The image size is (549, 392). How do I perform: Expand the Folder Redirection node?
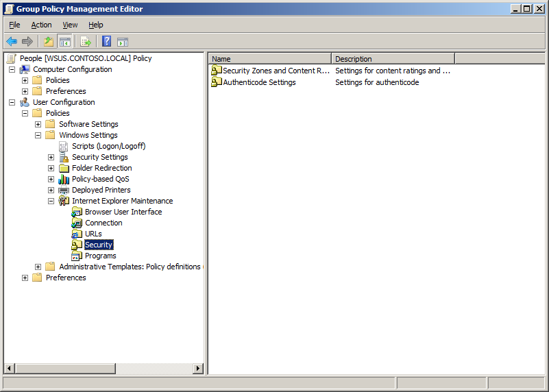click(51, 168)
